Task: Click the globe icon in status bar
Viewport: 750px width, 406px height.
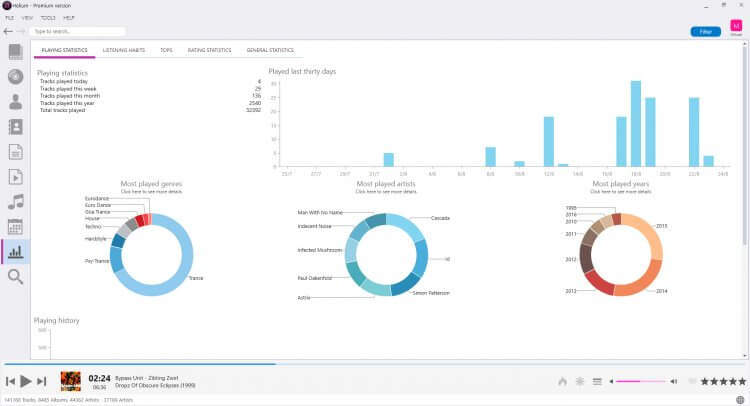Action: tap(740, 400)
